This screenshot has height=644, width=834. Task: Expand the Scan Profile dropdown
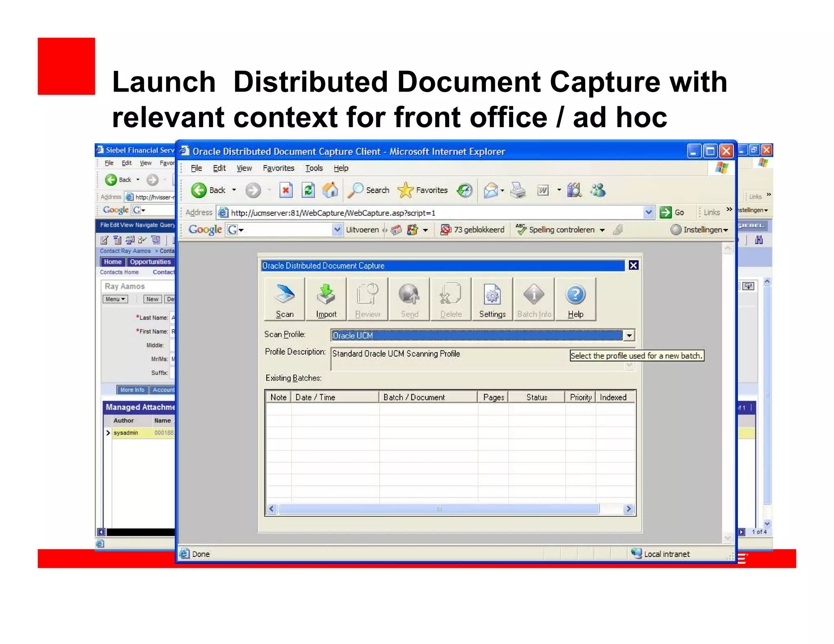tap(629, 335)
